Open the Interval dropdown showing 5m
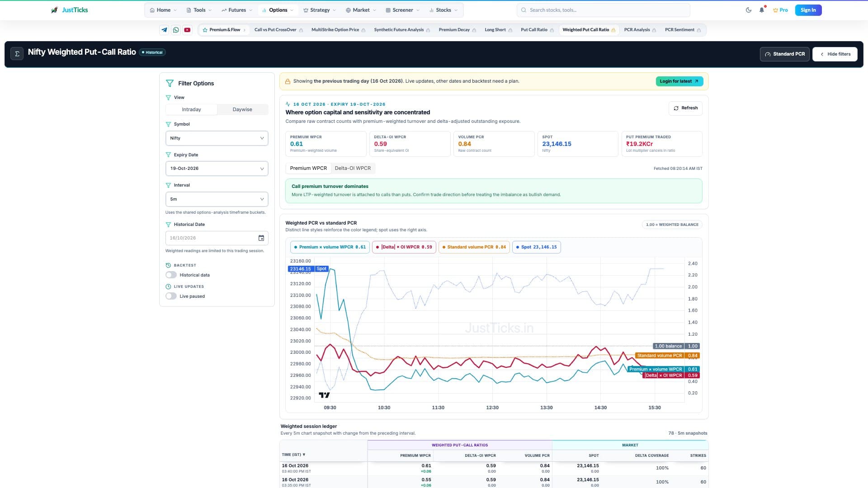The width and height of the screenshot is (868, 488). [217, 199]
